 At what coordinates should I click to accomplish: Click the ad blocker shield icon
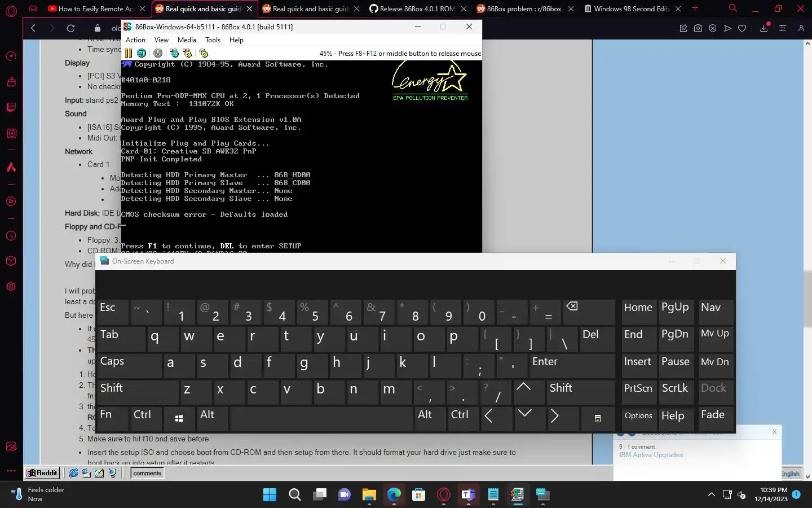(x=713, y=28)
